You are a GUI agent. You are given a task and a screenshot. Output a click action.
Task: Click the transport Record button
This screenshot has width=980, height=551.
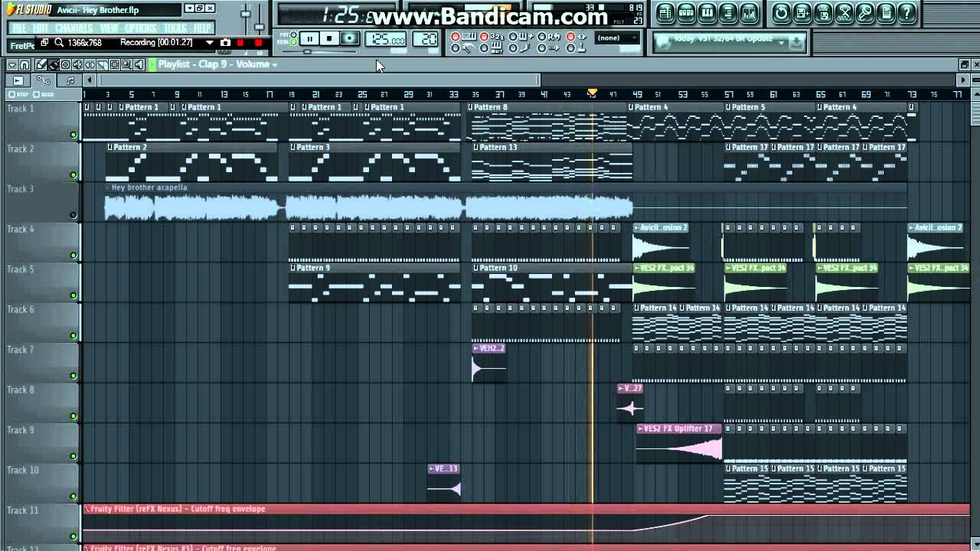[x=349, y=38]
